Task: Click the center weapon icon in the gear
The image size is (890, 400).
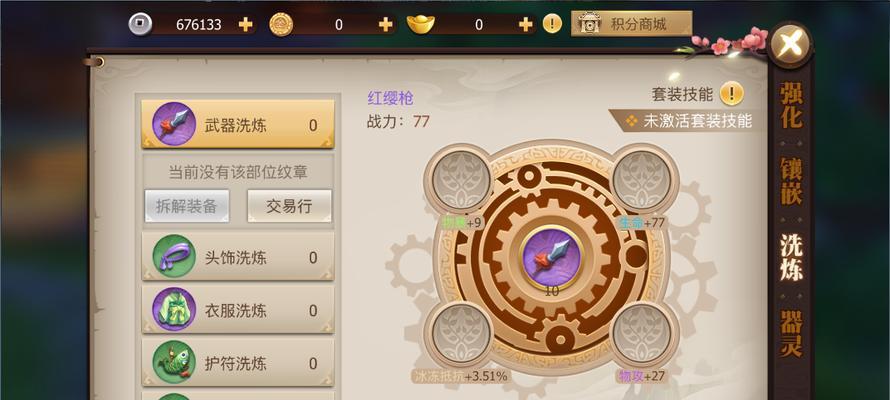Action: coord(552,258)
